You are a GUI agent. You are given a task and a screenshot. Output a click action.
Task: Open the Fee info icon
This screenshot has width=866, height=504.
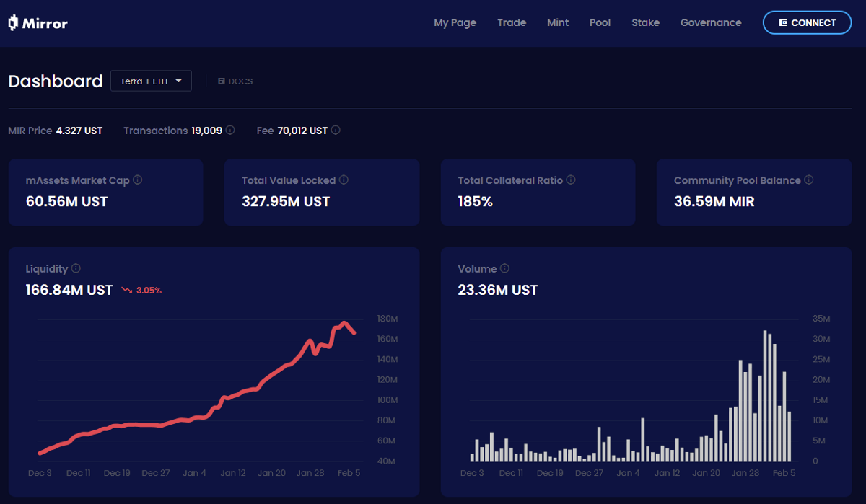pos(336,131)
